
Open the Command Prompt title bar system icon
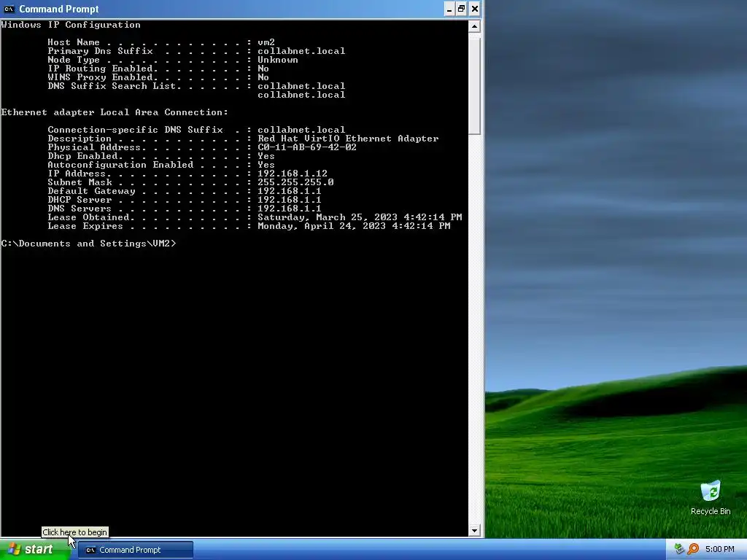click(9, 9)
